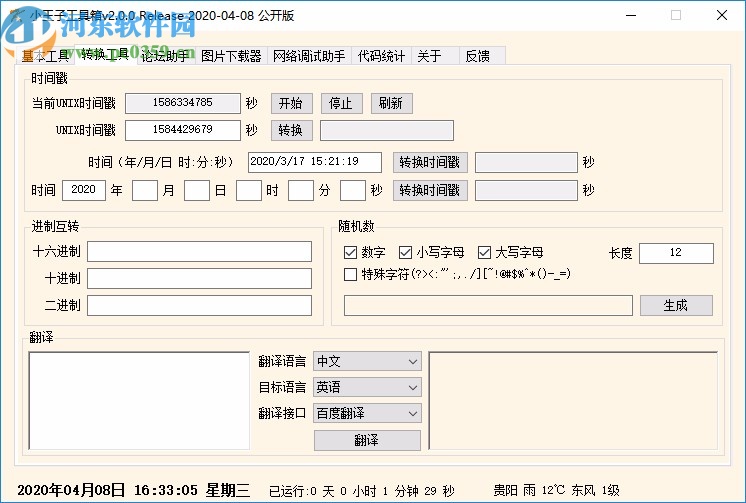Focus the 月 input box
Viewport: 746px width, 503px height.
145,190
